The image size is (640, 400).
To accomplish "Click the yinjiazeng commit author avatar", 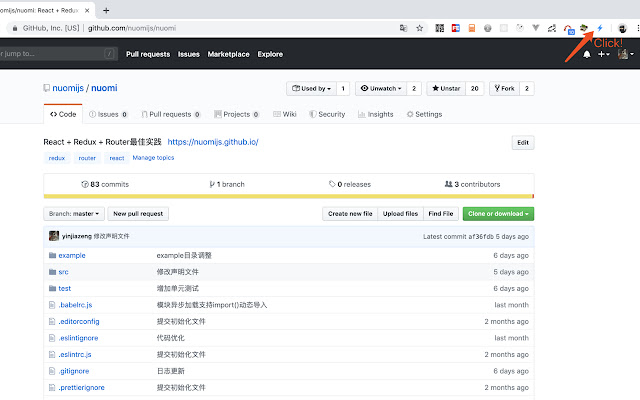I will click(x=54, y=236).
